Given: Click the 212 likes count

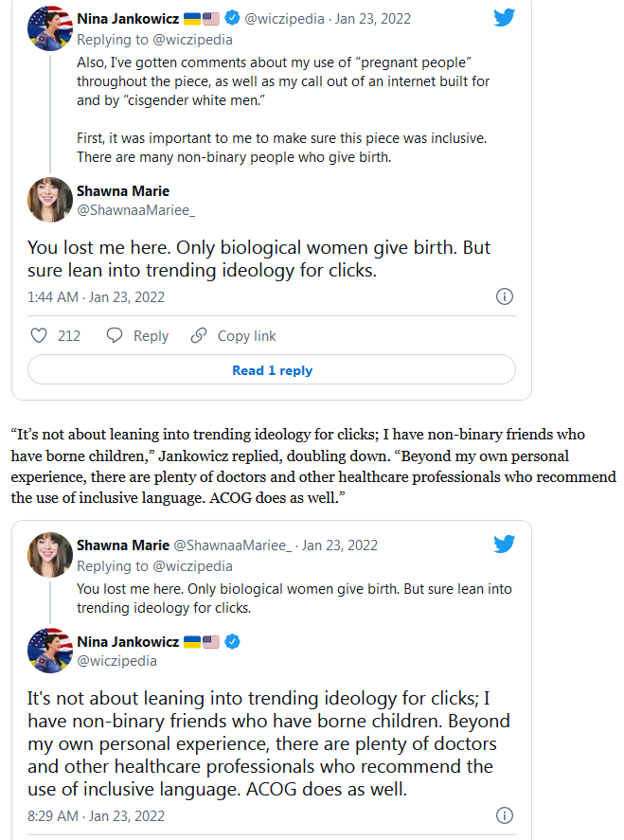Looking at the screenshot, I should 69,336.
